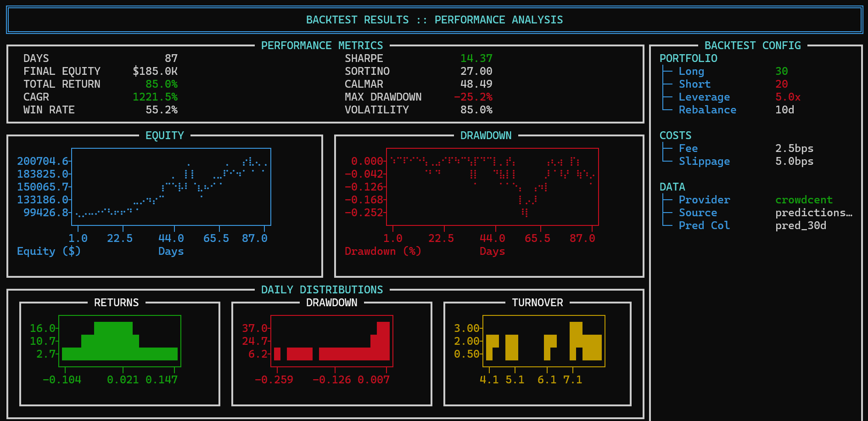Select the Pred Col data entry
This screenshot has width=868, height=421.
pyautogui.click(x=704, y=225)
